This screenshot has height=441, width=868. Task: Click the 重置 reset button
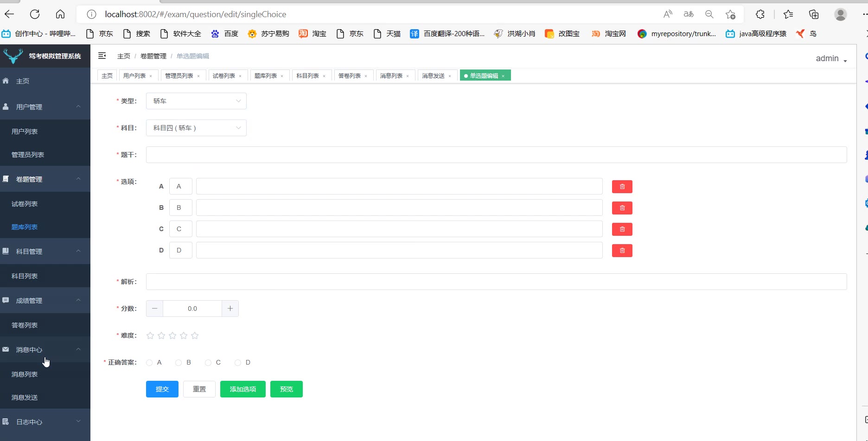pyautogui.click(x=199, y=389)
